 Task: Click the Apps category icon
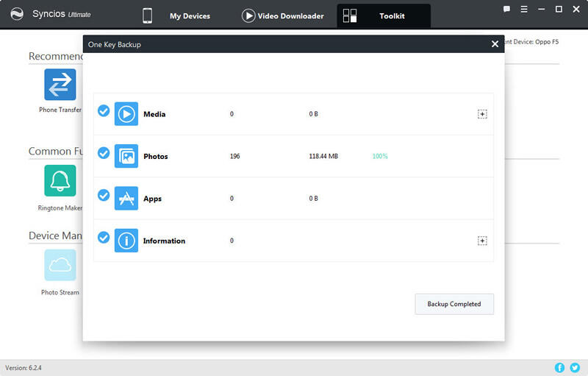coord(126,199)
